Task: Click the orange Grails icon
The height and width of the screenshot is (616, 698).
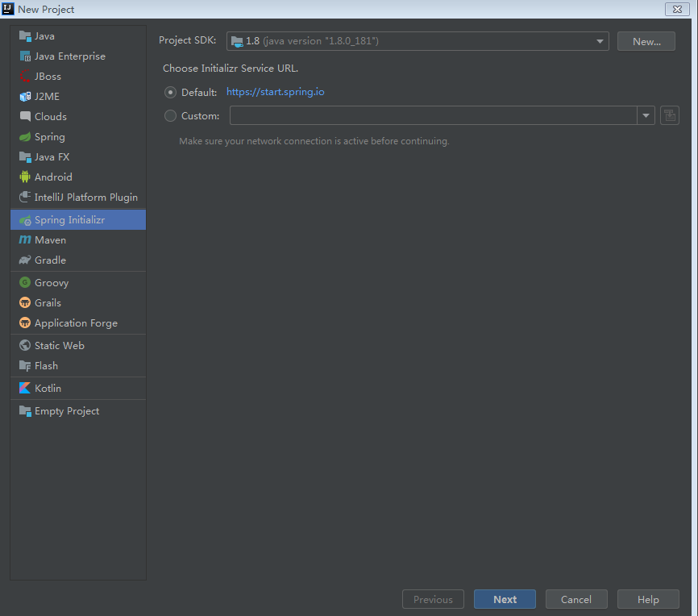Action: (25, 303)
